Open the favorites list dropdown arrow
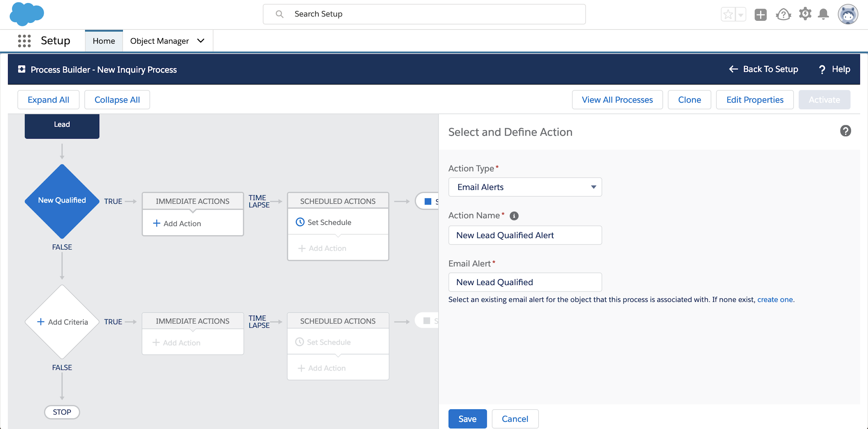Image resolution: width=868 pixels, height=429 pixels. click(741, 15)
